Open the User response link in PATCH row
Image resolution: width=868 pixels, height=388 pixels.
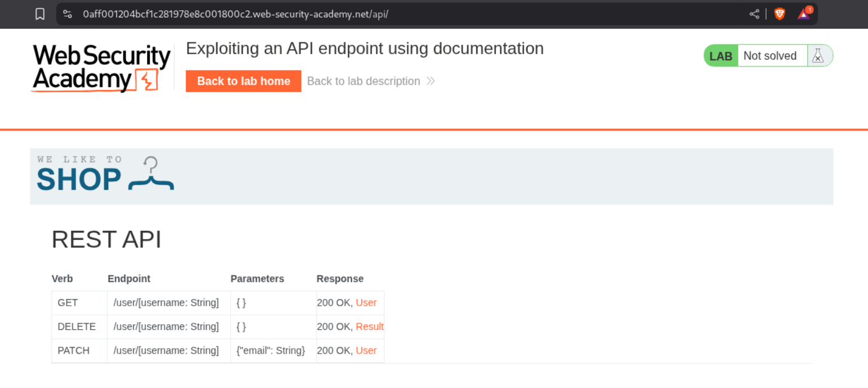tap(366, 350)
